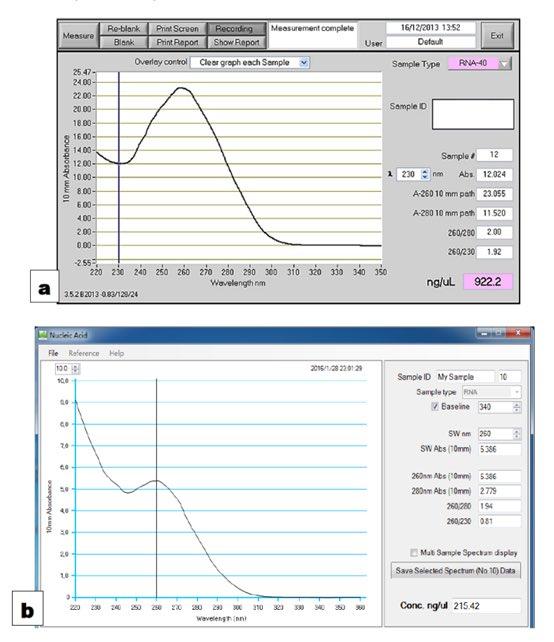Click the sample number field showing 10
This screenshot has width=554, height=642.
[x=509, y=377]
